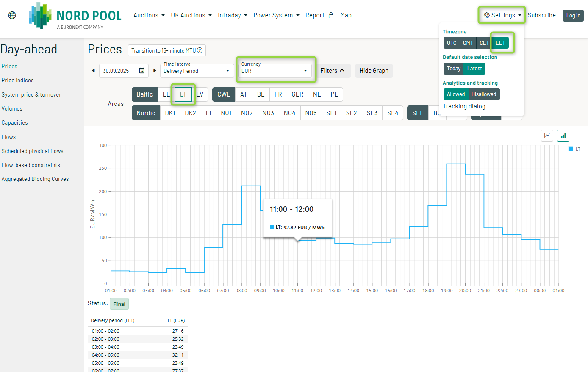588x372 pixels.
Task: Choose Disallowed for analytics tracking
Action: click(484, 94)
